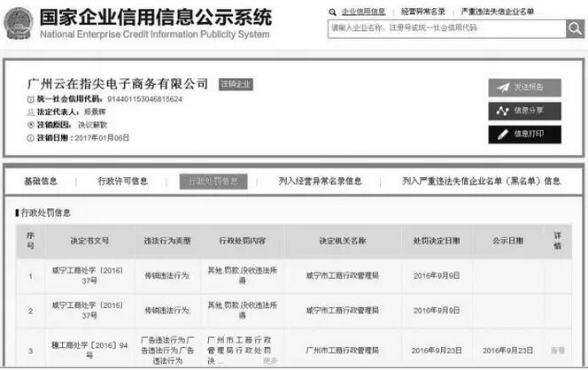This screenshot has height=370, width=588.
Task: Click the national emblem logo
Action: tap(19, 24)
